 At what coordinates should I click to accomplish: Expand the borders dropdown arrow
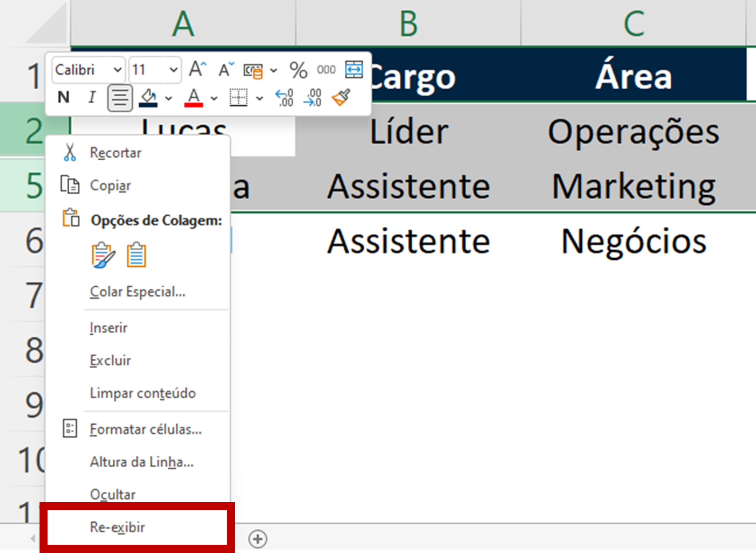pos(259,98)
